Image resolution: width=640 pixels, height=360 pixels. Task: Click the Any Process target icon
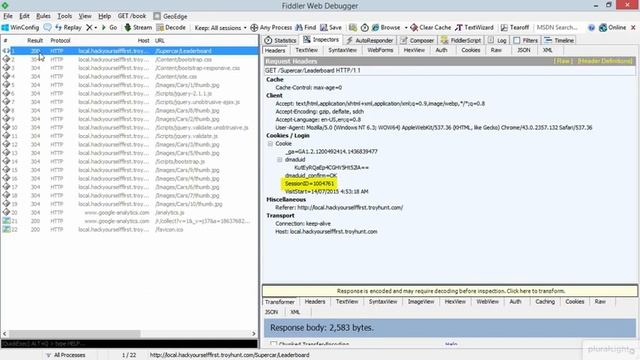pos(254,27)
